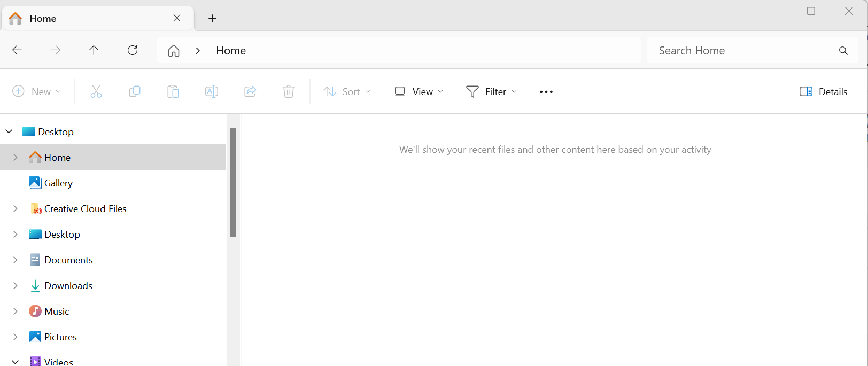Maximize the File Explorer window
Screen dimensions: 868x366
pyautogui.click(x=811, y=11)
